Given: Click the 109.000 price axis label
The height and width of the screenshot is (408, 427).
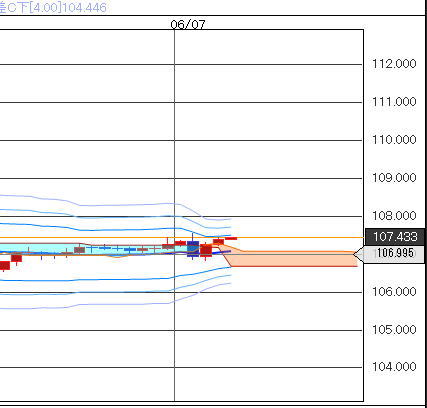Looking at the screenshot, I should coord(394,178).
